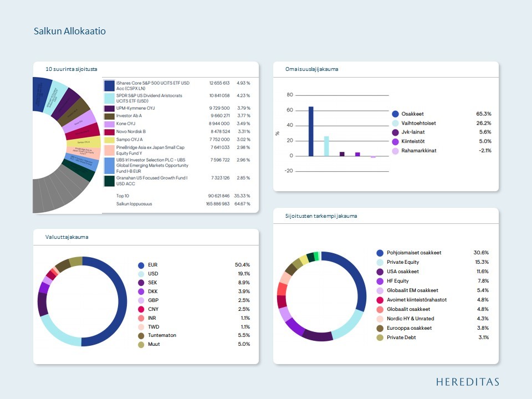Click the Private Equity legend circle

[x=380, y=262]
